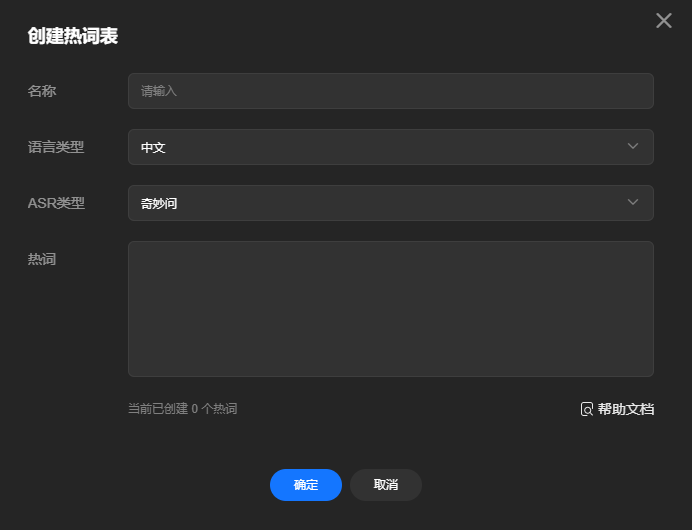The image size is (692, 530).
Task: Click the ASR类型 label
Action: pyautogui.click(x=56, y=203)
